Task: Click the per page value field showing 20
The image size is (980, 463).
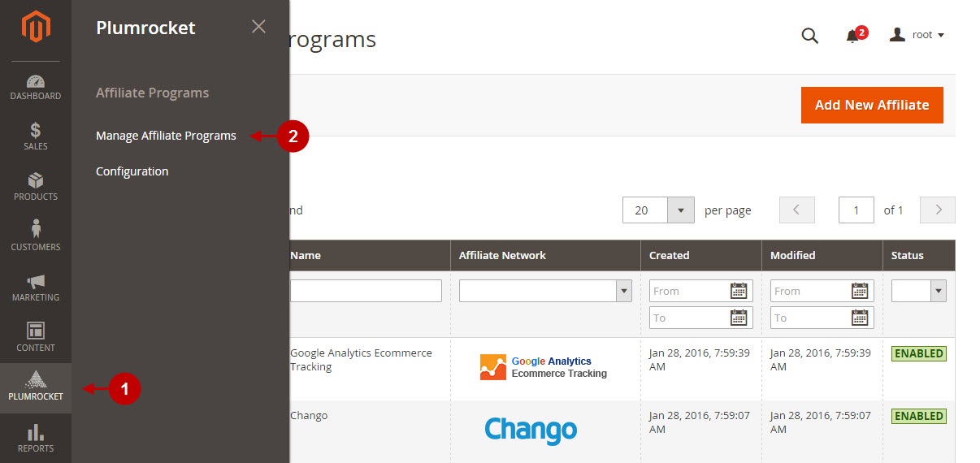Action: pyautogui.click(x=645, y=210)
